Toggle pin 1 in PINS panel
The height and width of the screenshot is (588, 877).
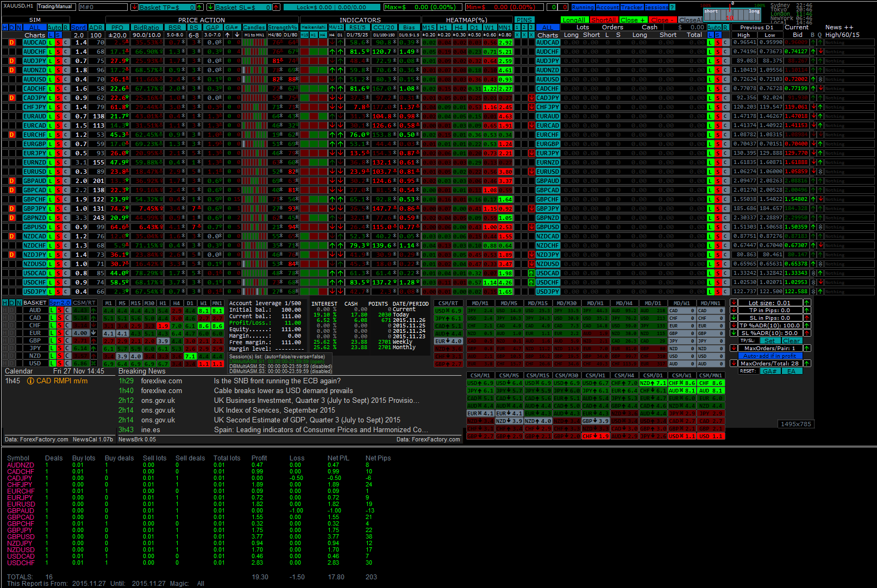click(517, 27)
